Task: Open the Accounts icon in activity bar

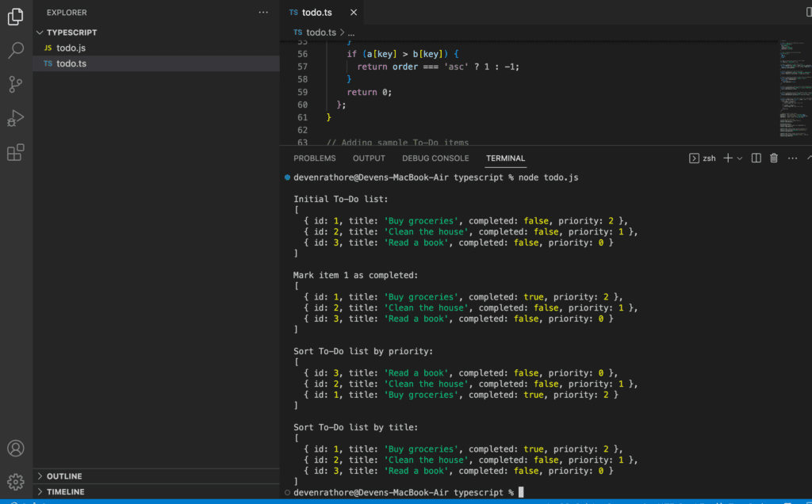Action: (16, 448)
